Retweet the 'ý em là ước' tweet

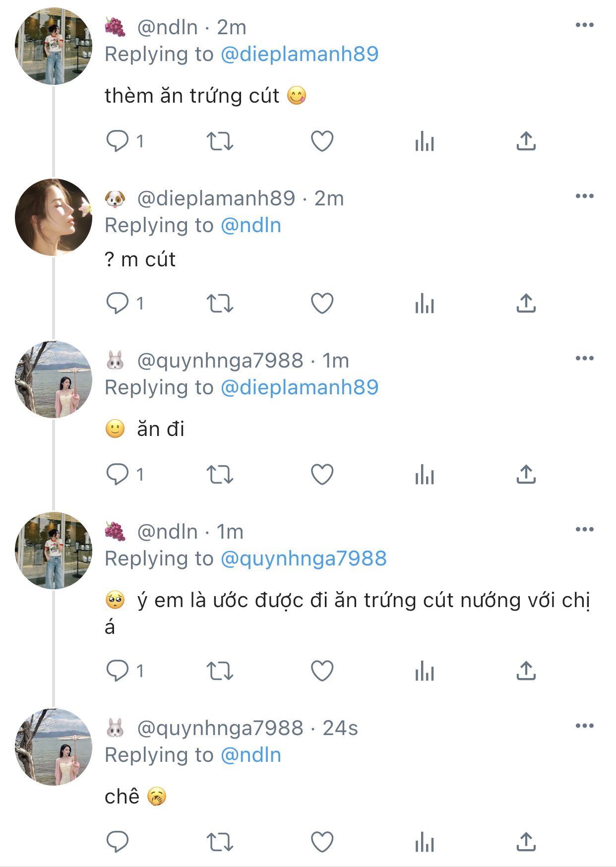[x=220, y=671]
